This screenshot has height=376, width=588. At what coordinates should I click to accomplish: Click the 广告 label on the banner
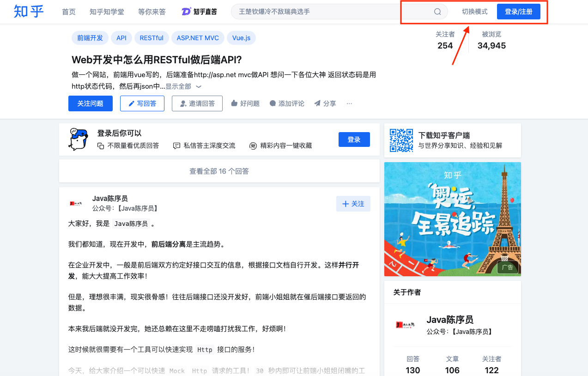508,267
